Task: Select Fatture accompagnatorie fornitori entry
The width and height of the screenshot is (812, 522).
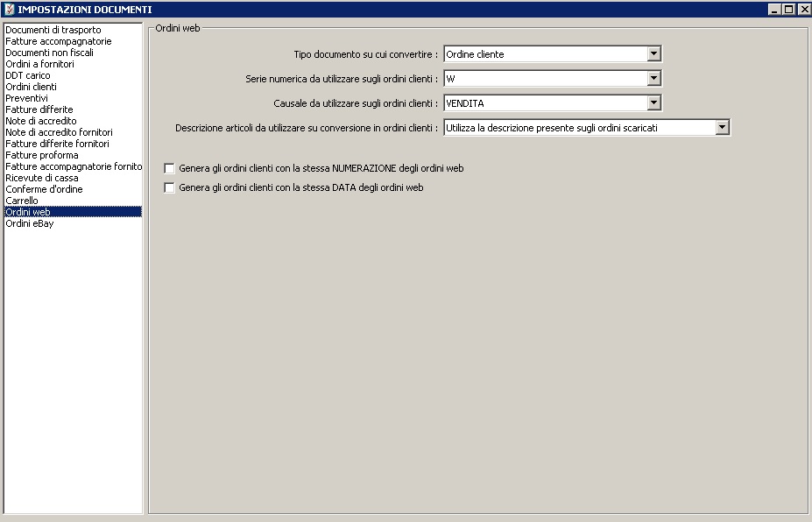Action: (73, 166)
